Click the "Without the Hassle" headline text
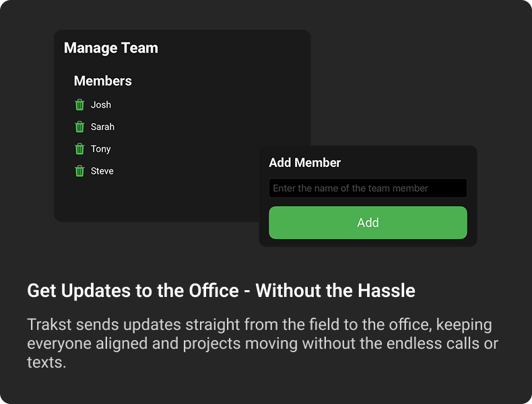The width and height of the screenshot is (532, 404). tap(335, 291)
